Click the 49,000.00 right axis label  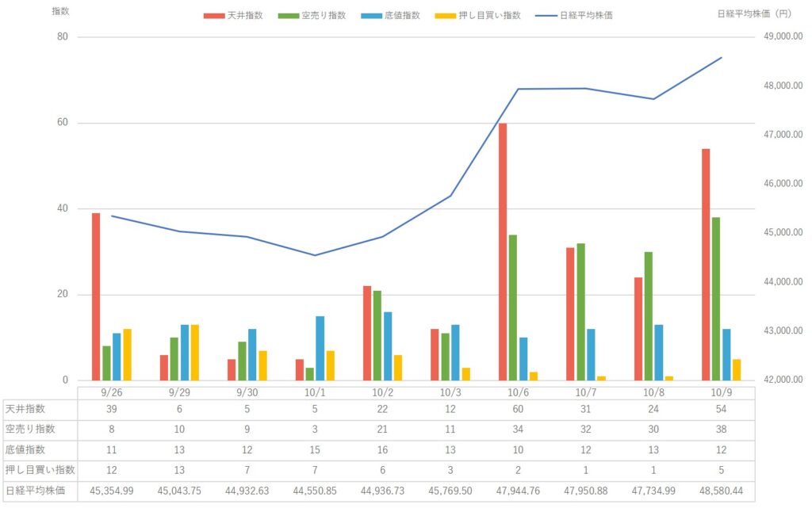781,37
